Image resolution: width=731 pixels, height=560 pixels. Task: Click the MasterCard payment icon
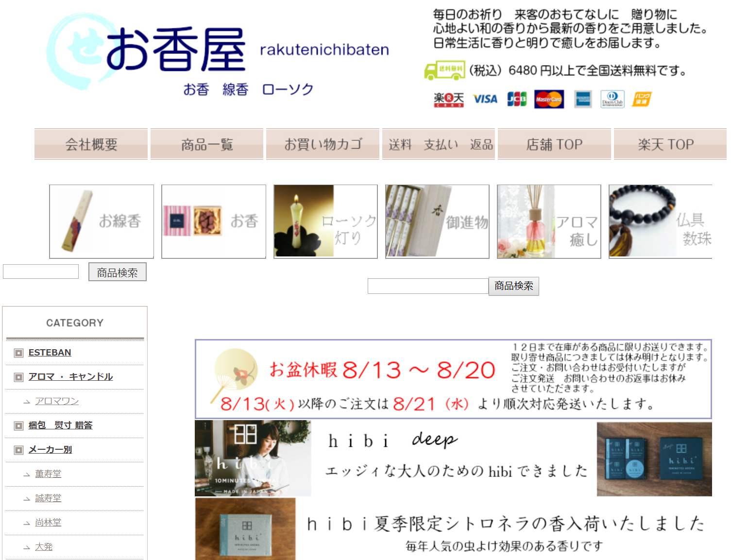549,99
